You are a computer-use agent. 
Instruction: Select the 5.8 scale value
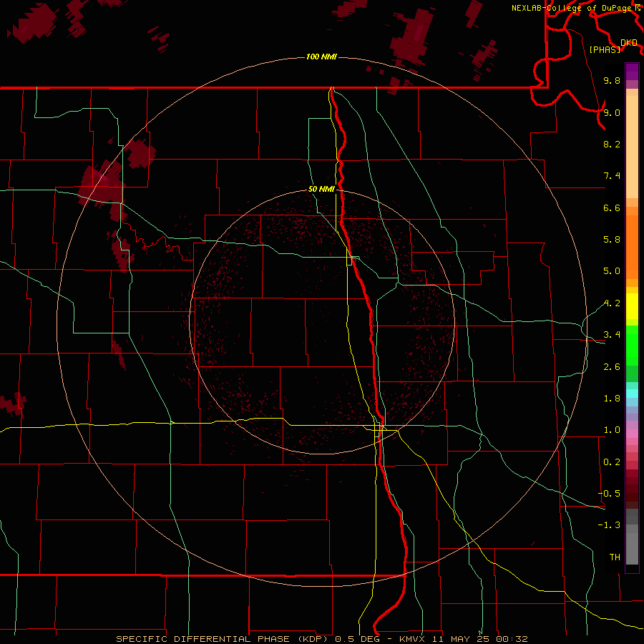pos(612,240)
